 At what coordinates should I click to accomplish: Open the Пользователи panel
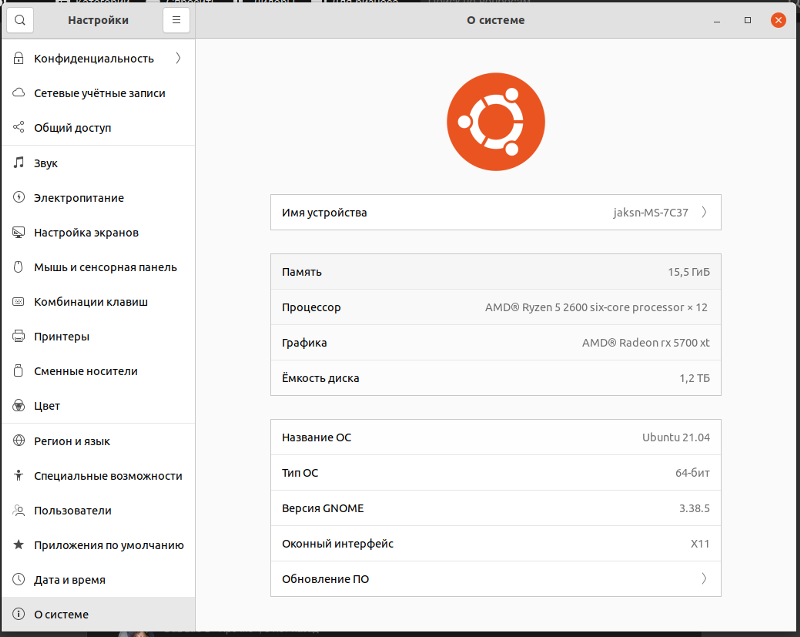point(98,510)
